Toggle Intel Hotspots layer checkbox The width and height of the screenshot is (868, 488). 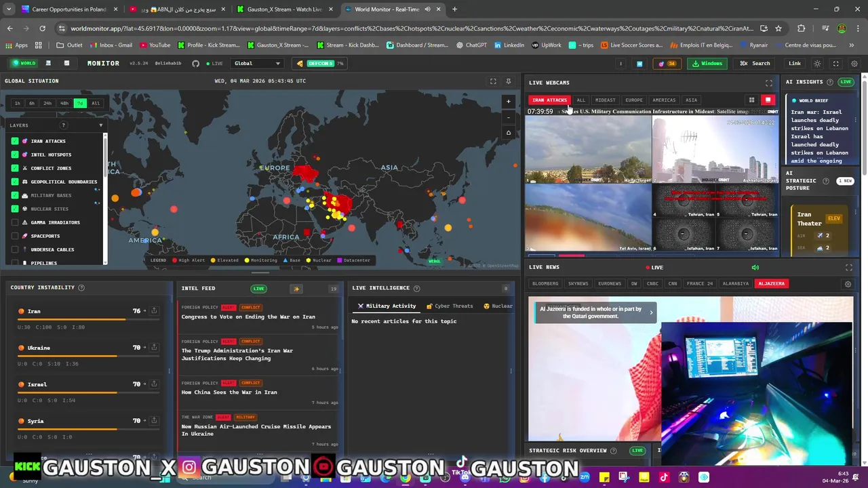pyautogui.click(x=15, y=155)
